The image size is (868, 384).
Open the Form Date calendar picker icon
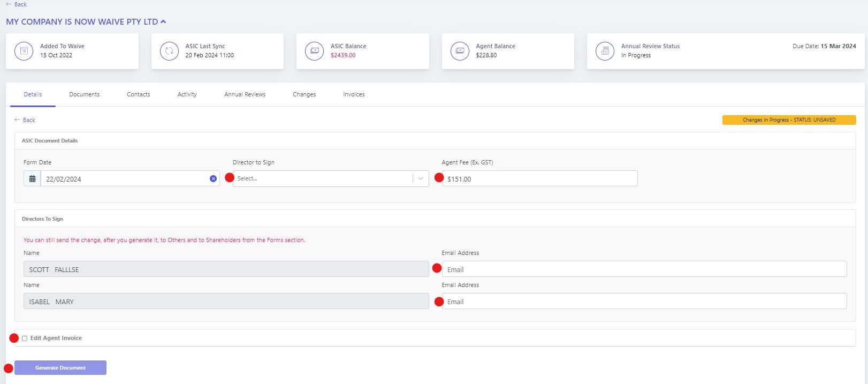pyautogui.click(x=32, y=179)
